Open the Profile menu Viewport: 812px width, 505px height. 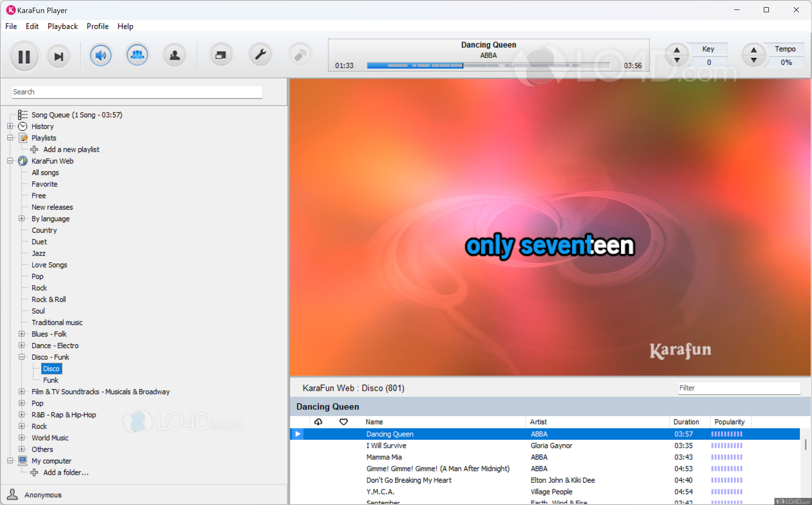click(x=97, y=26)
